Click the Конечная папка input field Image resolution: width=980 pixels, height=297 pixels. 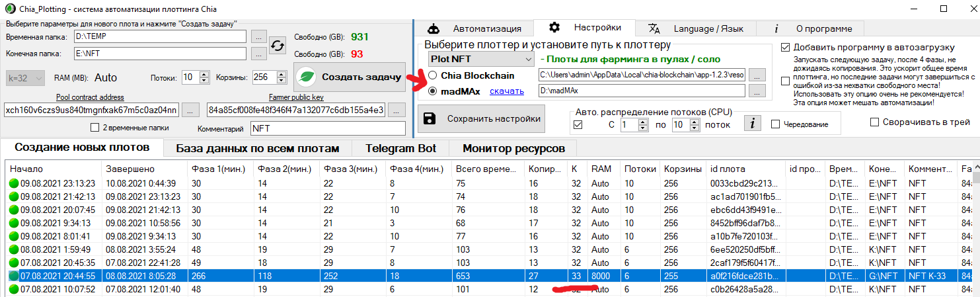[159, 54]
